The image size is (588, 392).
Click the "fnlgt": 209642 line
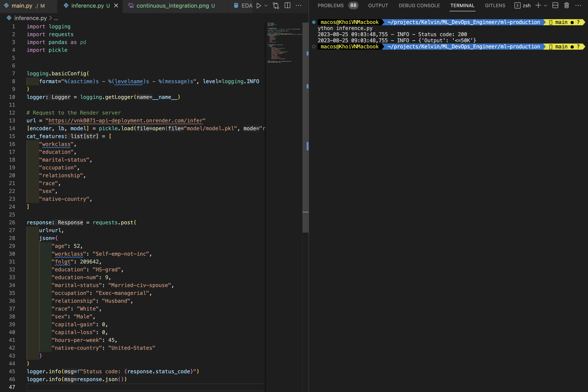[76, 262]
